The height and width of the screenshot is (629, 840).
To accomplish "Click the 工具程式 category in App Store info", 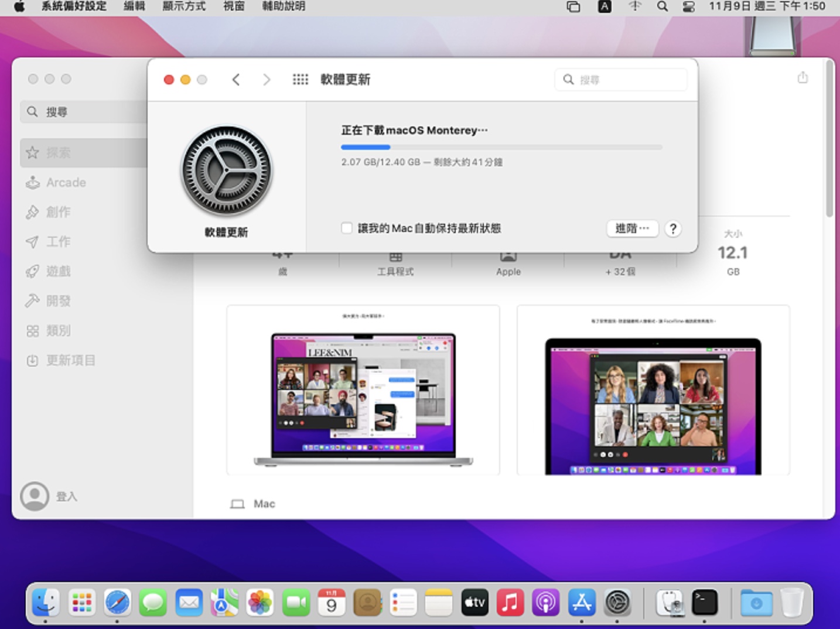I will pyautogui.click(x=395, y=272).
